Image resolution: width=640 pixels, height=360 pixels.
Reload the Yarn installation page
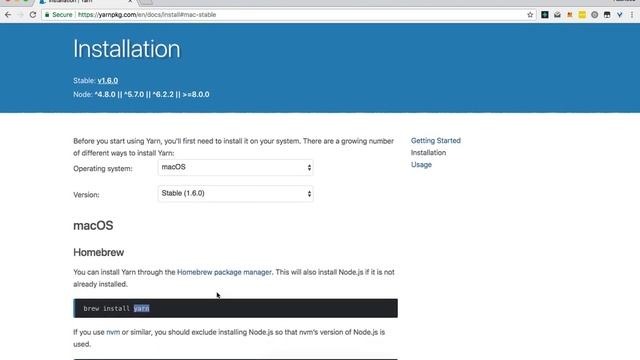tap(33, 15)
